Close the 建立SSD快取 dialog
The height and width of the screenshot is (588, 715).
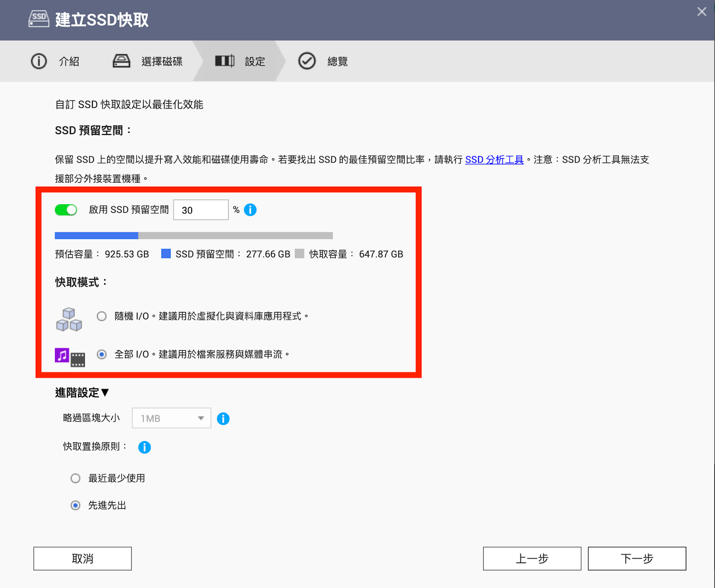[x=702, y=12]
